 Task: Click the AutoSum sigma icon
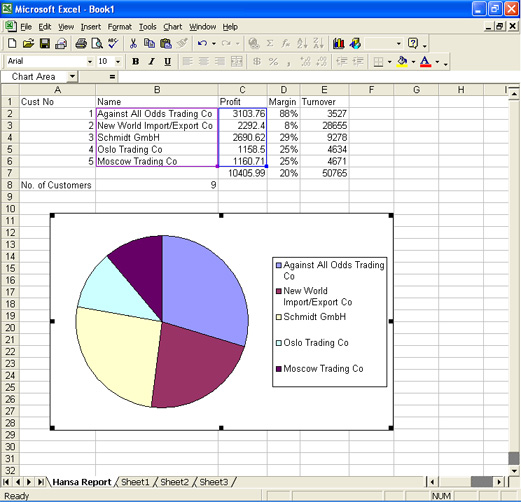tap(270, 43)
